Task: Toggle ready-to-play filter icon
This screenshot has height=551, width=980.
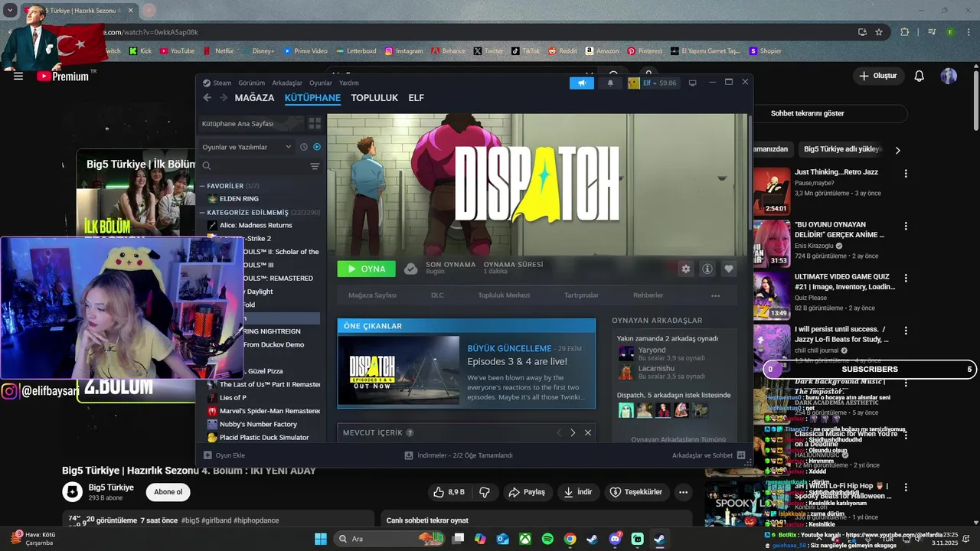Action: point(317,147)
